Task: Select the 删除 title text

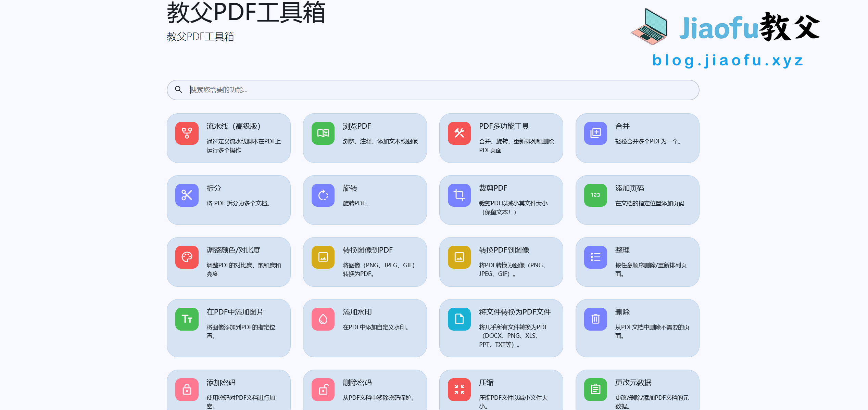Action: point(622,312)
